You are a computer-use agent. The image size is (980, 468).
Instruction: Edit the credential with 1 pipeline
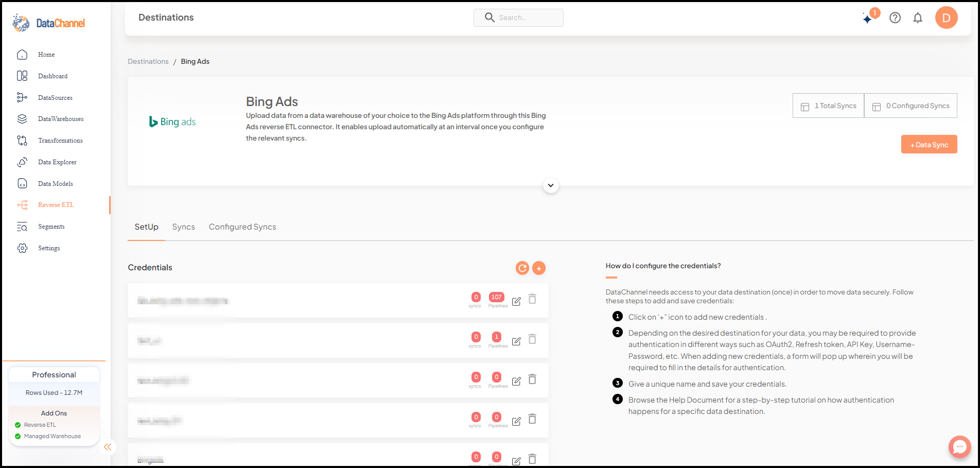516,341
